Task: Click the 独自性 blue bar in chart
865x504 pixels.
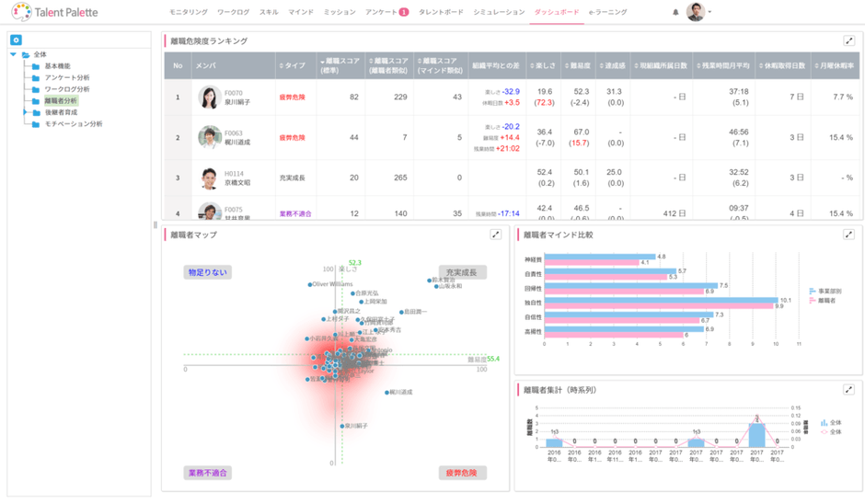Action: [x=661, y=300]
